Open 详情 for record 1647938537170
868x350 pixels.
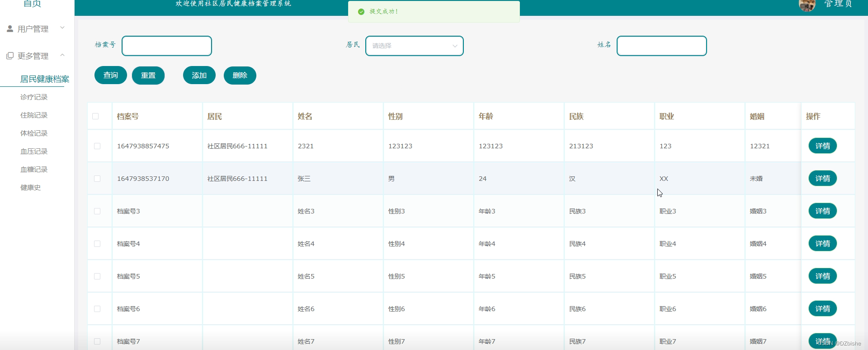tap(823, 179)
